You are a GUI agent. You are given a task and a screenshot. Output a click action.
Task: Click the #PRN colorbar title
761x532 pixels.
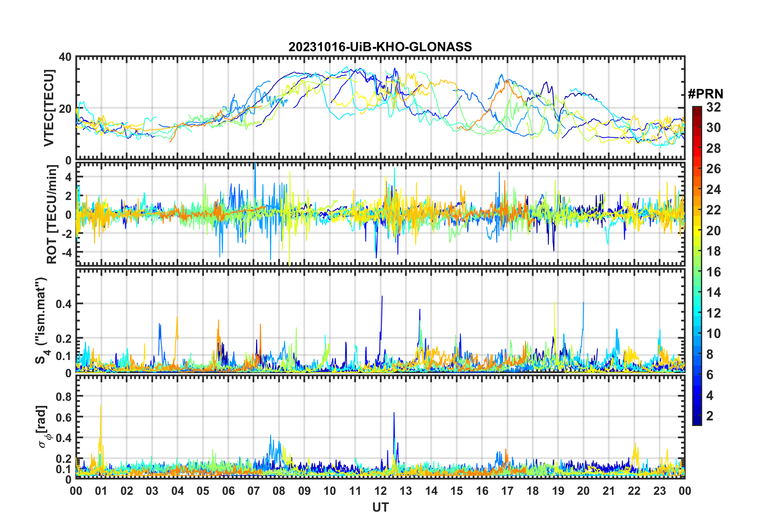tap(705, 94)
